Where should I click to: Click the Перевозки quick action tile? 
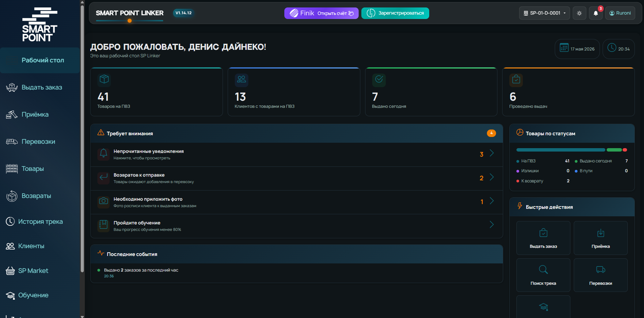click(601, 275)
